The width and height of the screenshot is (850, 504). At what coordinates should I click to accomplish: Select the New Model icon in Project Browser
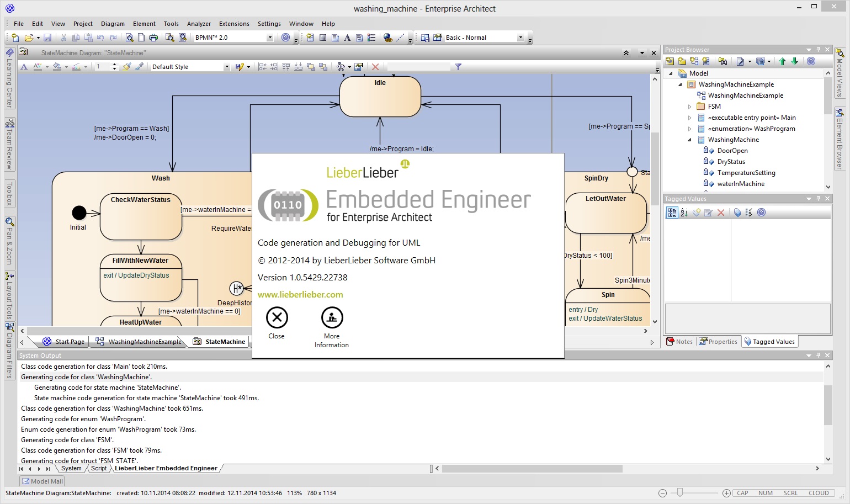coord(670,61)
